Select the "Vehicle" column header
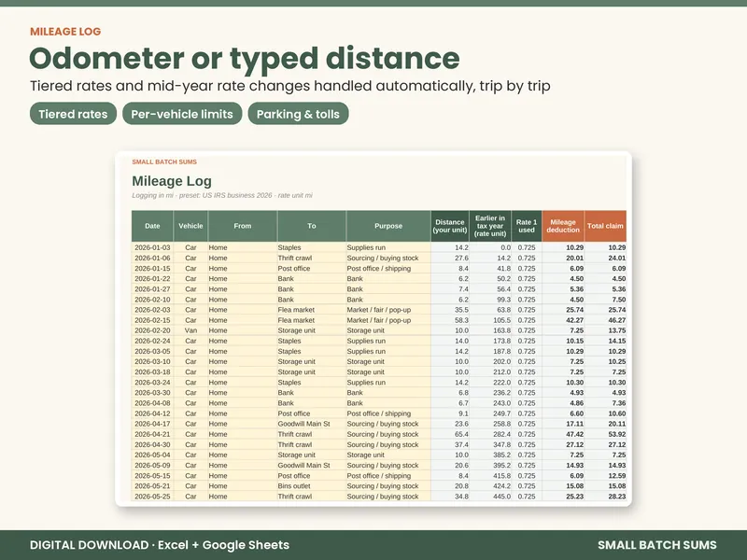747x560 pixels. pyautogui.click(x=190, y=226)
